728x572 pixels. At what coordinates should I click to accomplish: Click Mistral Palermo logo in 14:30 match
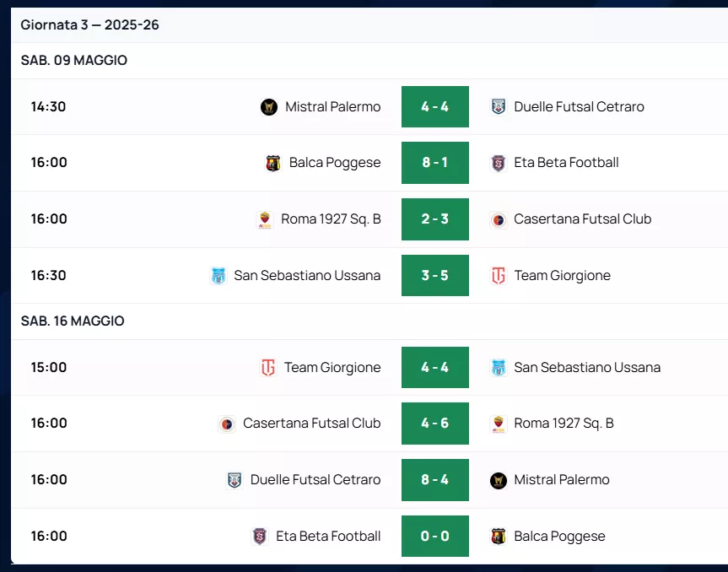(269, 107)
